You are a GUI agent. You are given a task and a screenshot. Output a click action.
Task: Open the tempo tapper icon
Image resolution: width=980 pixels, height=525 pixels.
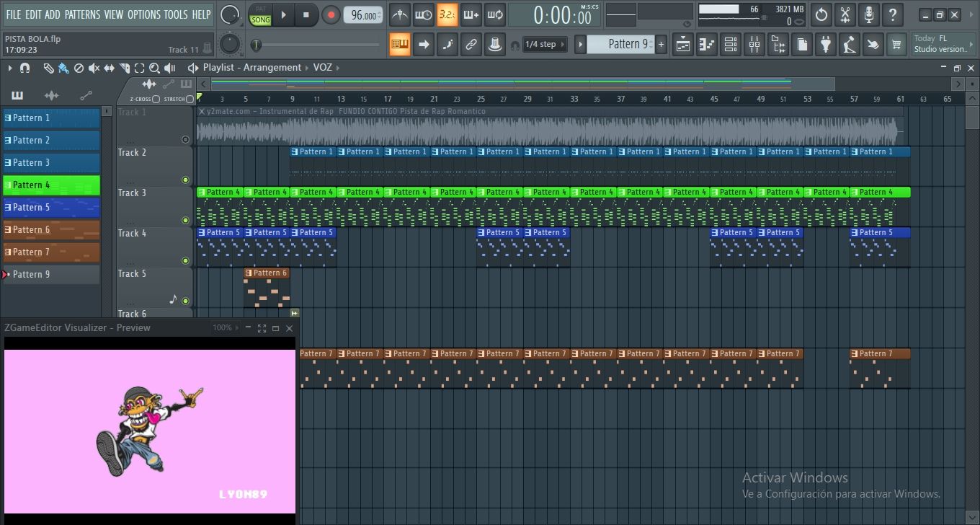click(x=850, y=45)
